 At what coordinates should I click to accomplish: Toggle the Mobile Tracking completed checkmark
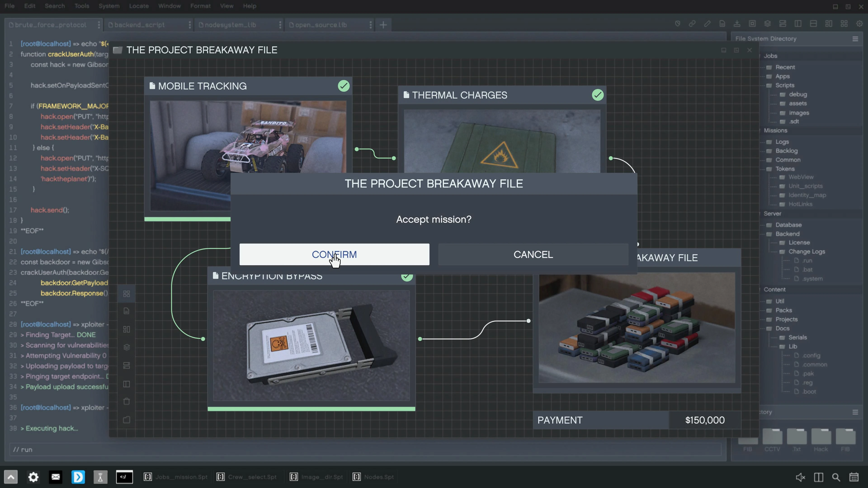point(343,86)
